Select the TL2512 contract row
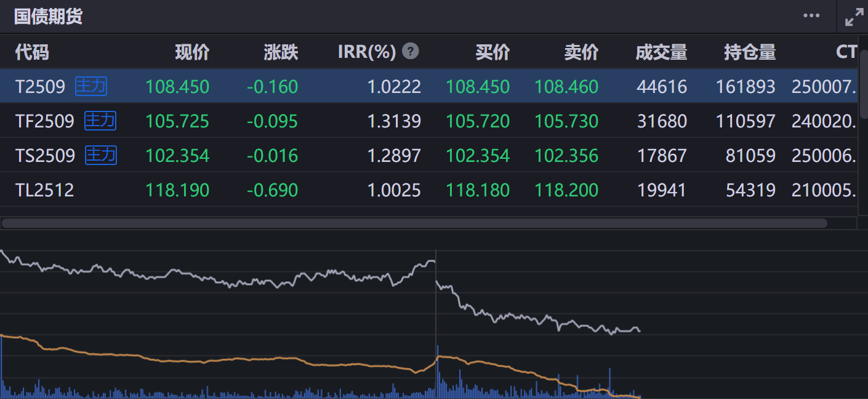 click(429, 190)
